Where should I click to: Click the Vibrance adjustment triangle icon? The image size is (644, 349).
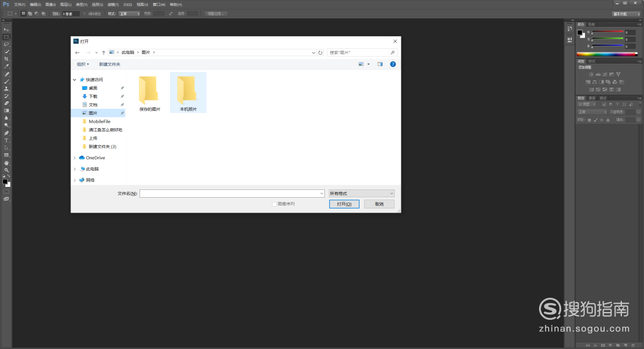(618, 74)
